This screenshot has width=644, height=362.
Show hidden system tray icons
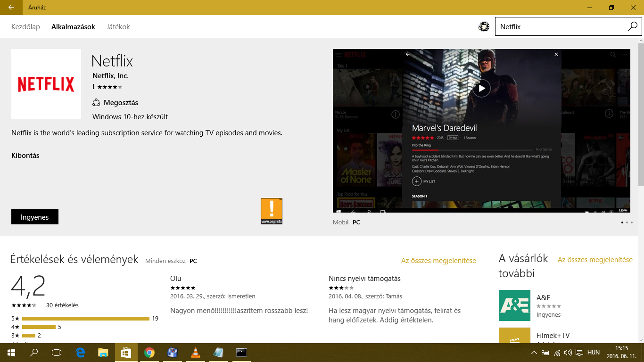pyautogui.click(x=534, y=353)
